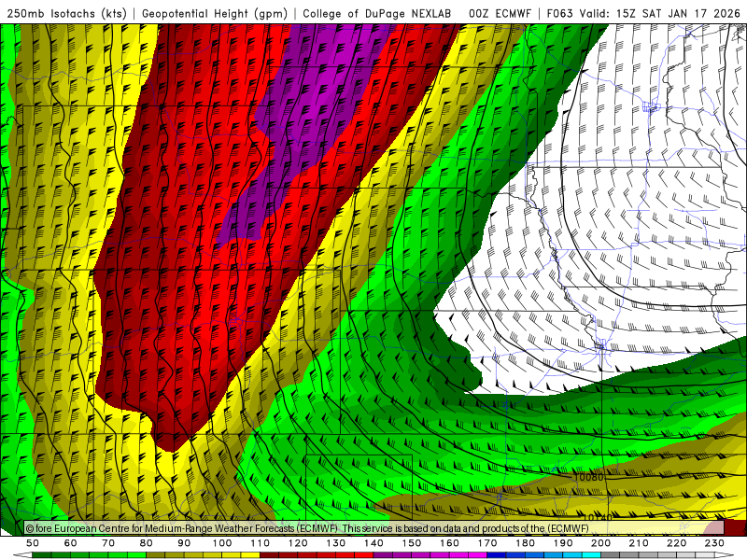Click the 180 kt label on the color scale

pos(525,543)
